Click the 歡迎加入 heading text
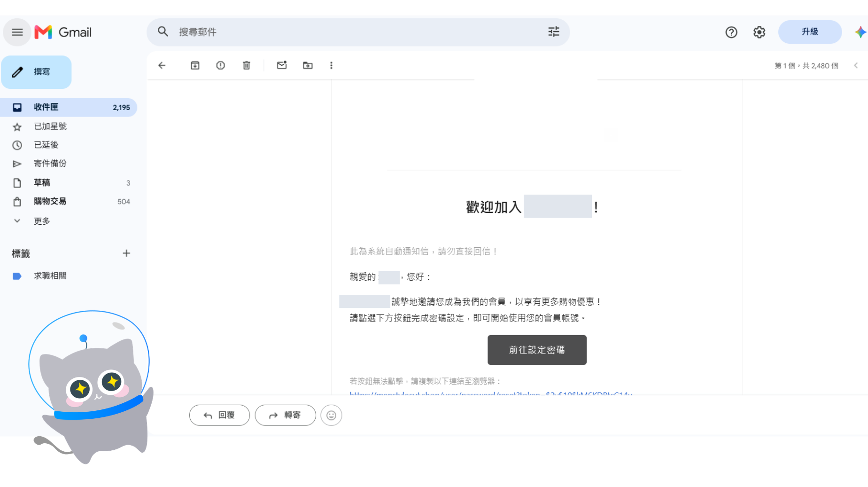The height and width of the screenshot is (487, 868). 494,207
